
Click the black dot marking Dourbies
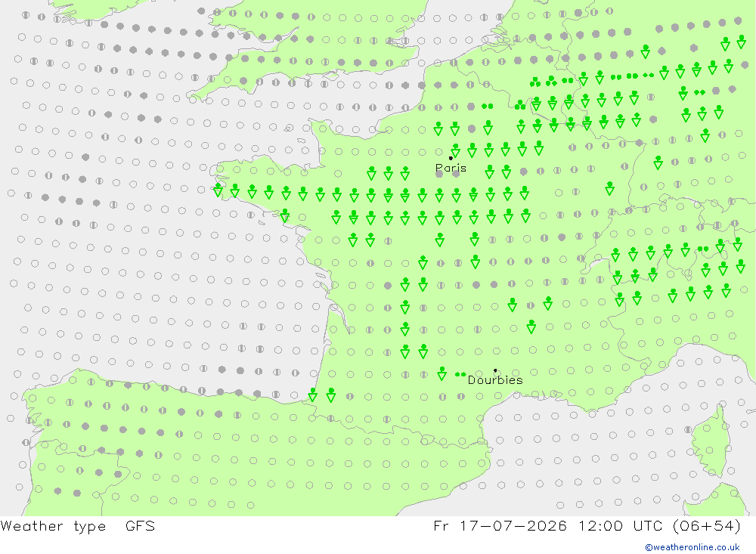495,370
